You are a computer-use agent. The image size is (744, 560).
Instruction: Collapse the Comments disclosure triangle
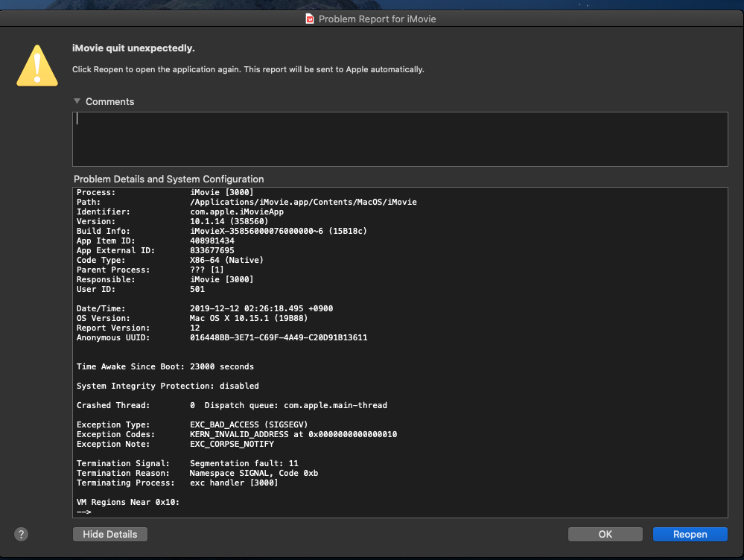click(x=77, y=101)
